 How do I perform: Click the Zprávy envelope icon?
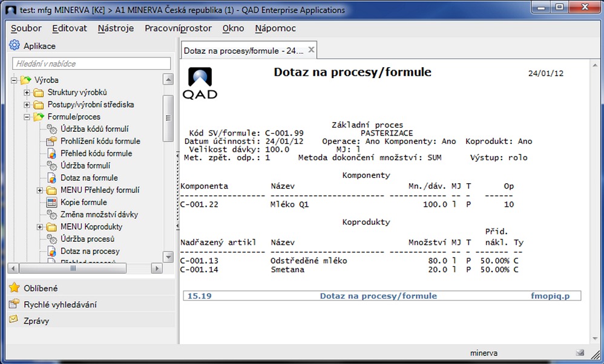14,319
